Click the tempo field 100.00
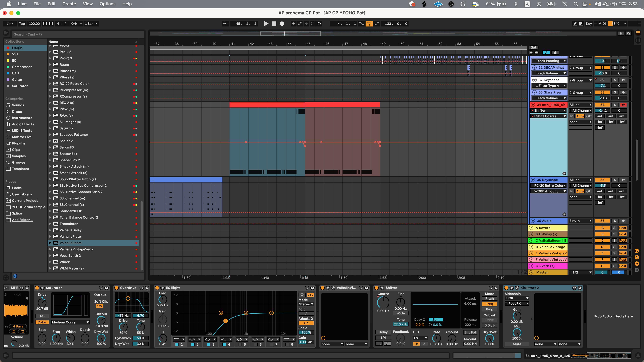The width and height of the screenshot is (644, 362). pyautogui.click(x=34, y=24)
